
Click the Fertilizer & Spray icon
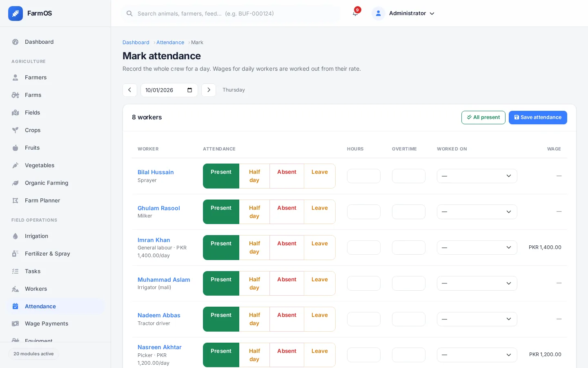16,254
